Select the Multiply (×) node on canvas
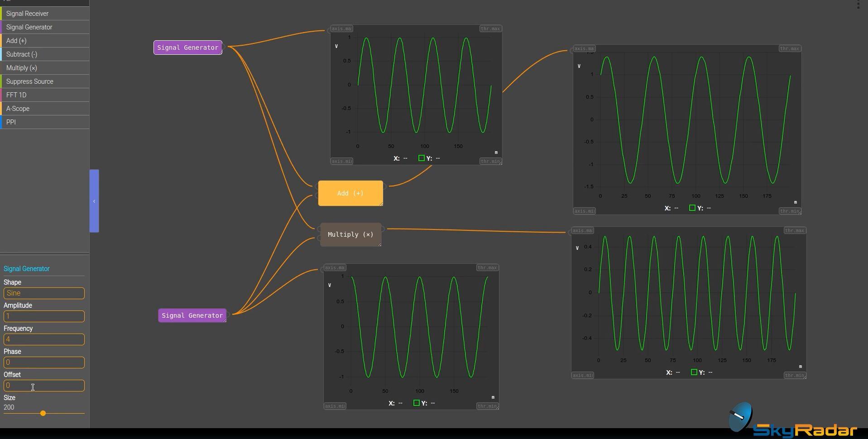868x439 pixels. point(350,234)
